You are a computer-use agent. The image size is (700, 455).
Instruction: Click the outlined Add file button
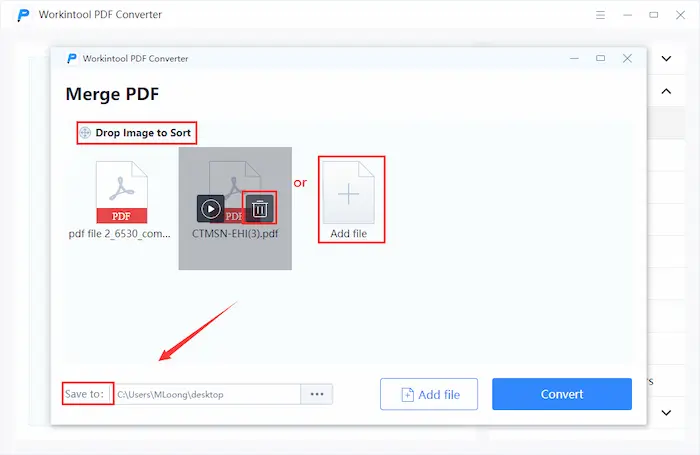429,394
